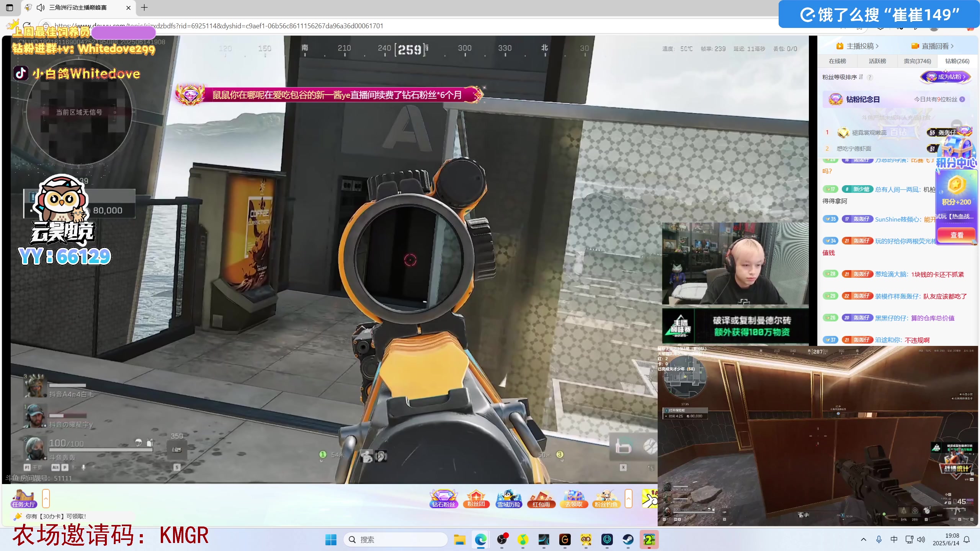Select the 钻粉(266) tab
The width and height of the screenshot is (980, 551).
[957, 61]
